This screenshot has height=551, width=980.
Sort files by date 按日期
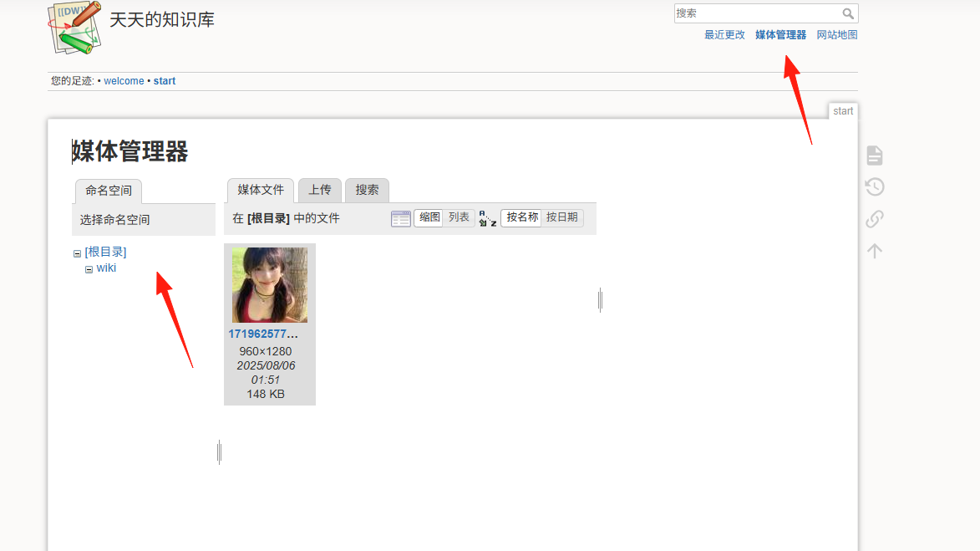click(x=562, y=217)
